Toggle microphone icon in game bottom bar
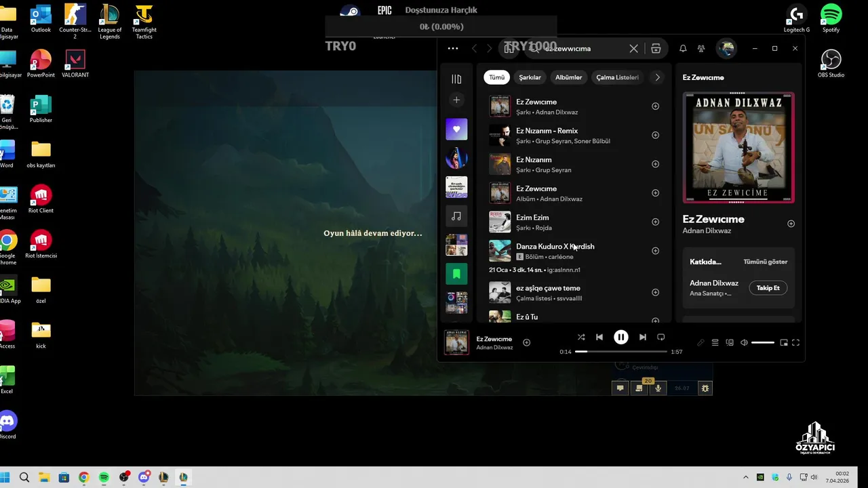868x488 pixels. (658, 388)
